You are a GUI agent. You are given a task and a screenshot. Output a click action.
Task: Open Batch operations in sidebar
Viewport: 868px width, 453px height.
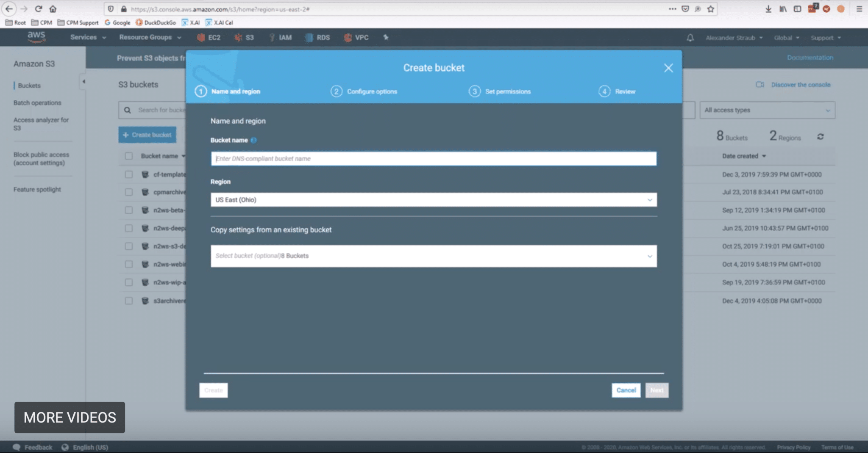click(x=37, y=103)
